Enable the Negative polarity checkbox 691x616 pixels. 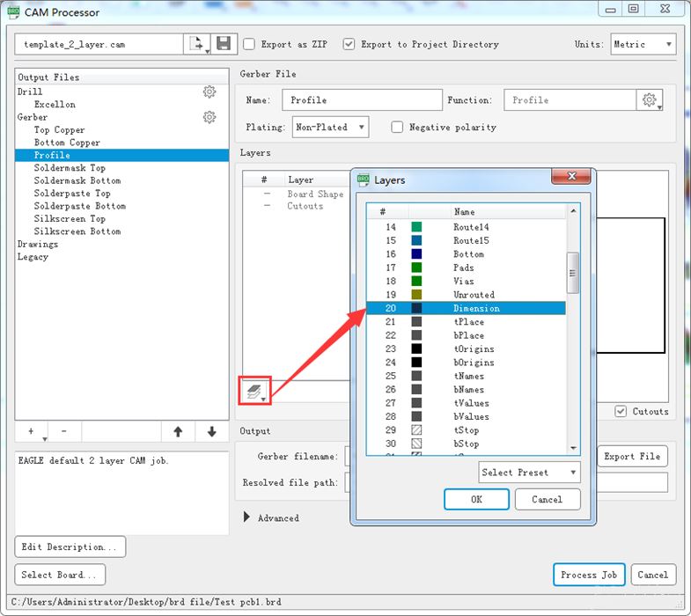(398, 128)
